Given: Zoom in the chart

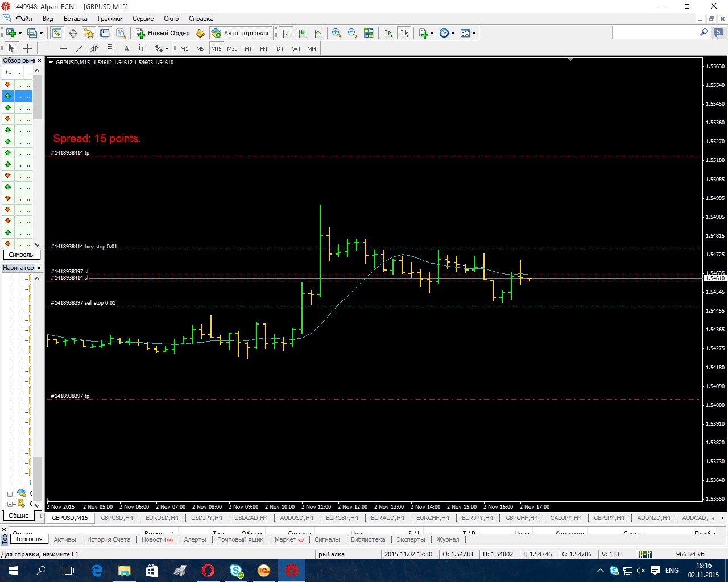Looking at the screenshot, I should 337,33.
